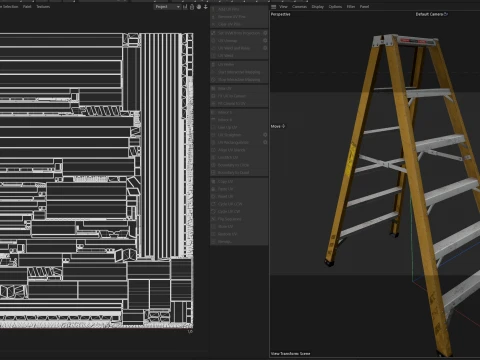Apply Boundary to Circle

pyautogui.click(x=239, y=165)
